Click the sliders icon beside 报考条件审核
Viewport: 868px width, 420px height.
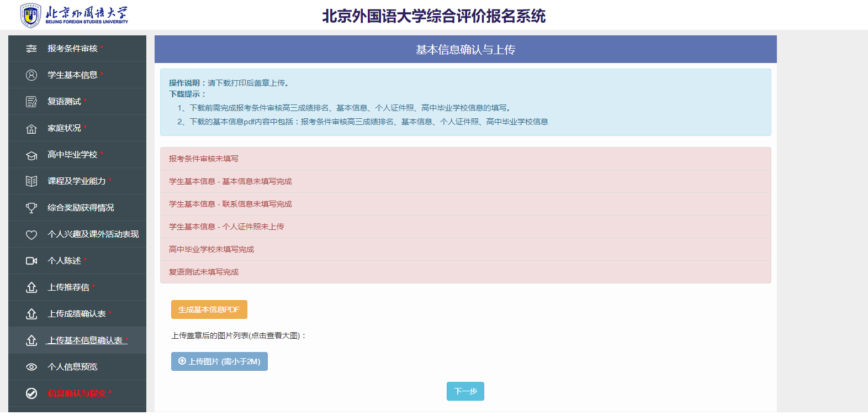[x=31, y=49]
